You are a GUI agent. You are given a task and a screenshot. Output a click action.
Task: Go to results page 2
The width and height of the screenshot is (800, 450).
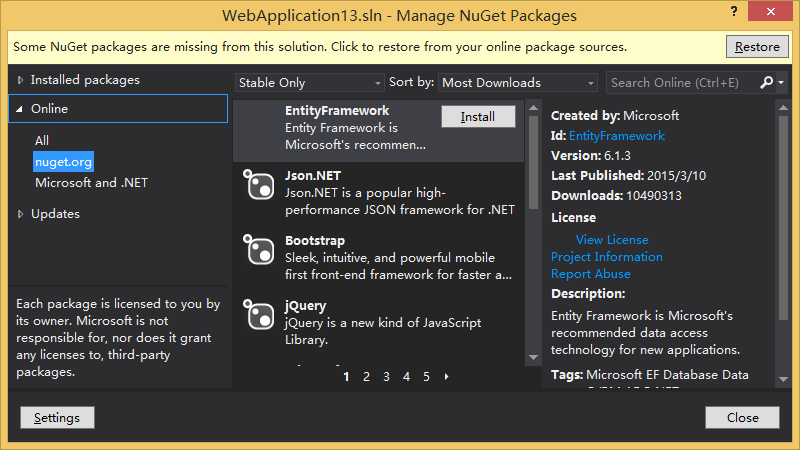coord(366,377)
